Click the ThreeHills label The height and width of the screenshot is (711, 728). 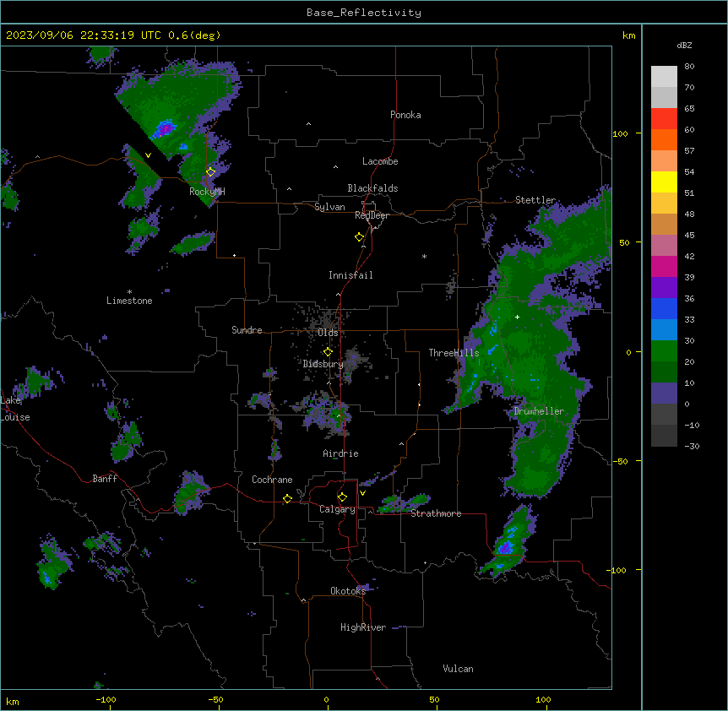tap(454, 353)
